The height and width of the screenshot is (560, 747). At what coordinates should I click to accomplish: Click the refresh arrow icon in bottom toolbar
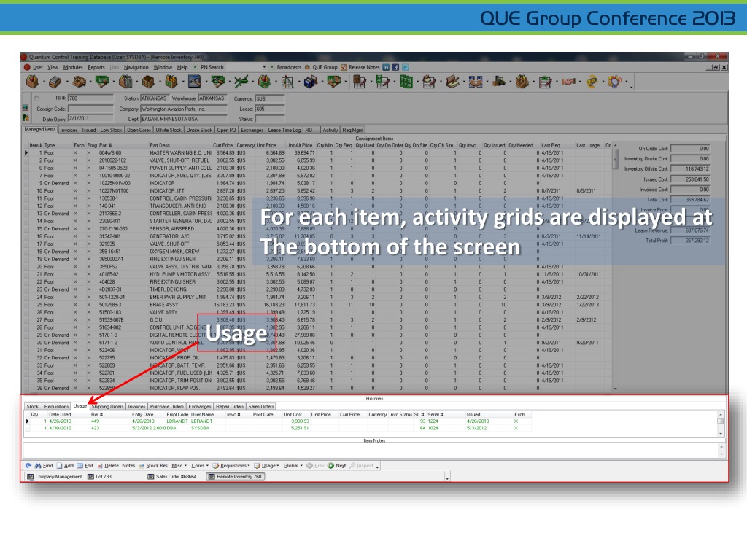28,466
